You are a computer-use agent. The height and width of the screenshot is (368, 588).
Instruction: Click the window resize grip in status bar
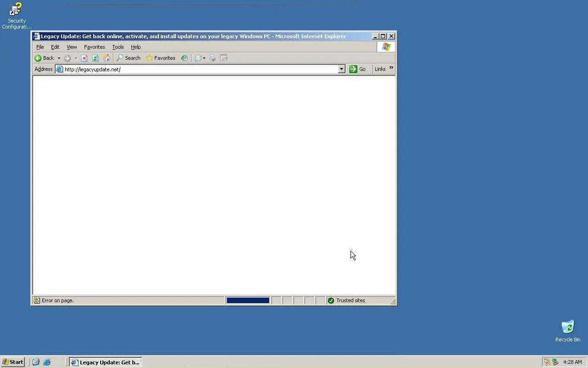(393, 301)
